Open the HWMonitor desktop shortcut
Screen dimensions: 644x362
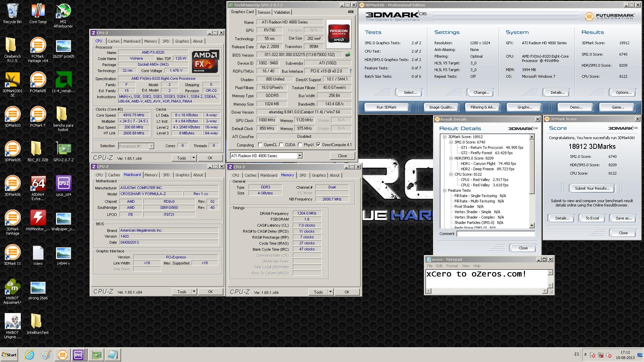[38, 221]
